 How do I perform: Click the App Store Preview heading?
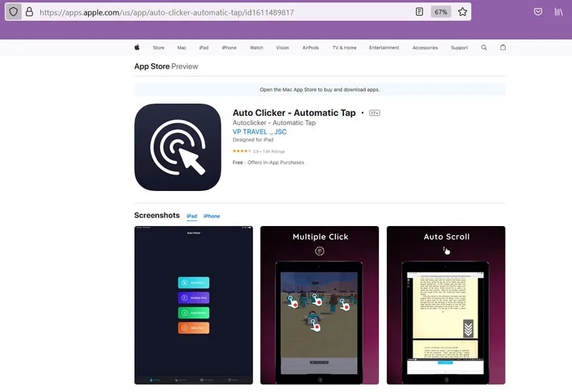(x=166, y=67)
